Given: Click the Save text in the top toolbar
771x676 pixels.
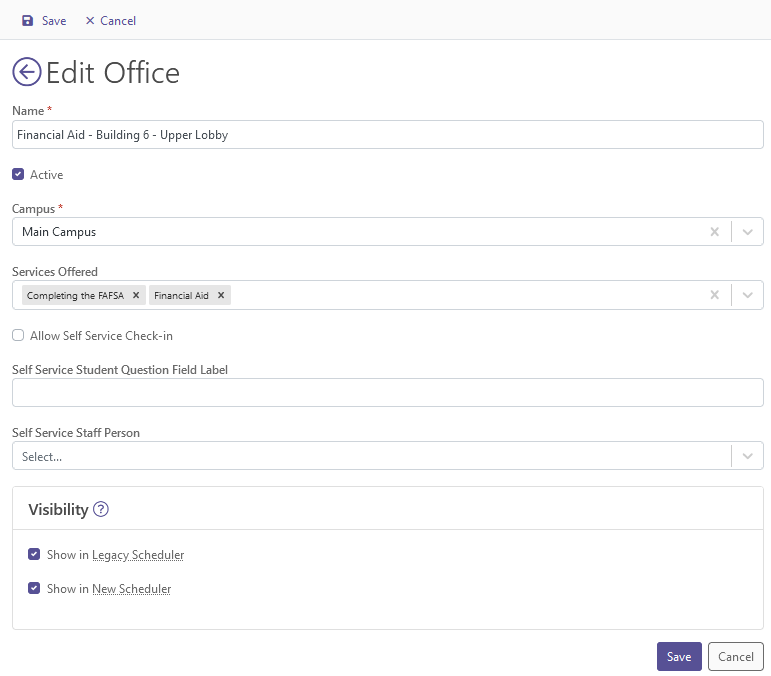Looking at the screenshot, I should [x=54, y=21].
